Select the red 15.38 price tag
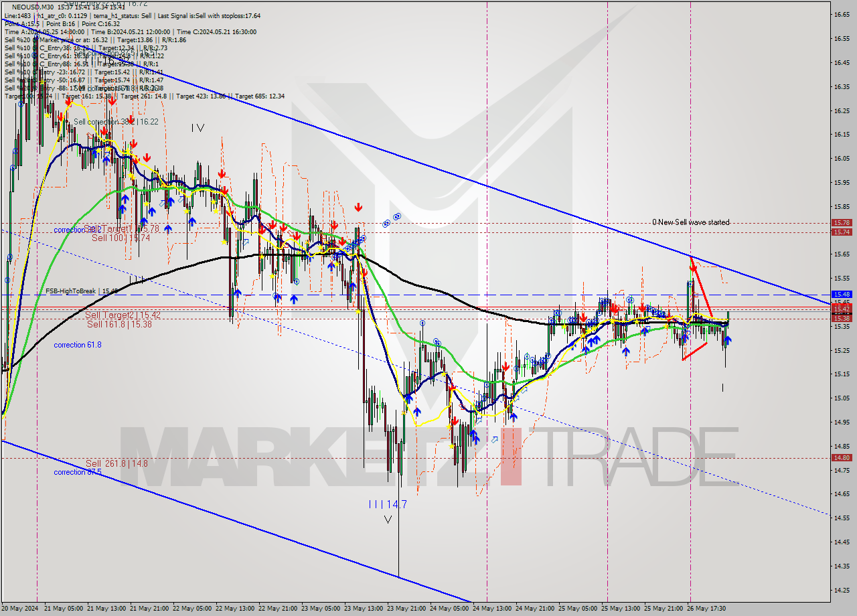 click(842, 319)
